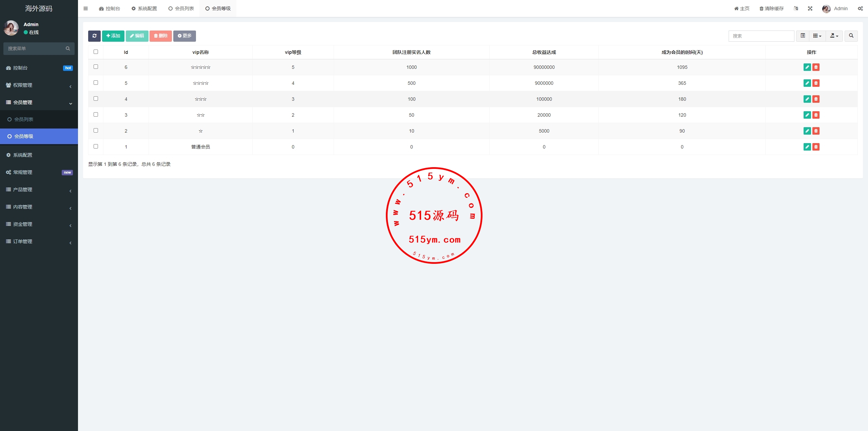Click the fullscreen icon in top bar
Screen dimensions: 868x431
point(810,8)
